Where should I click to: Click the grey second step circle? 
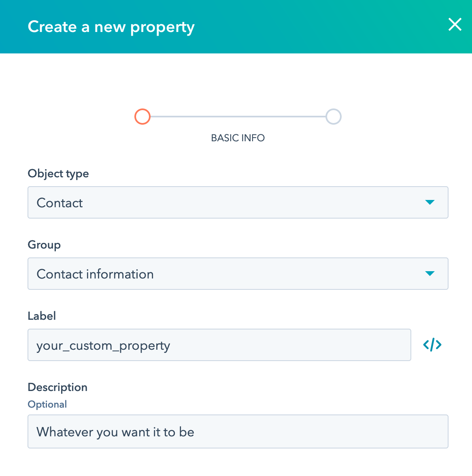pos(334,117)
